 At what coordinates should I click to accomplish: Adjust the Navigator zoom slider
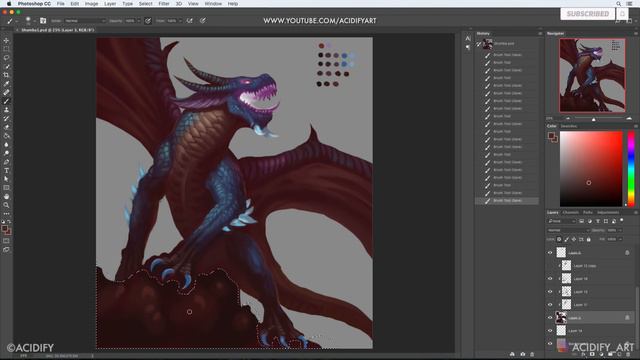coord(593,119)
